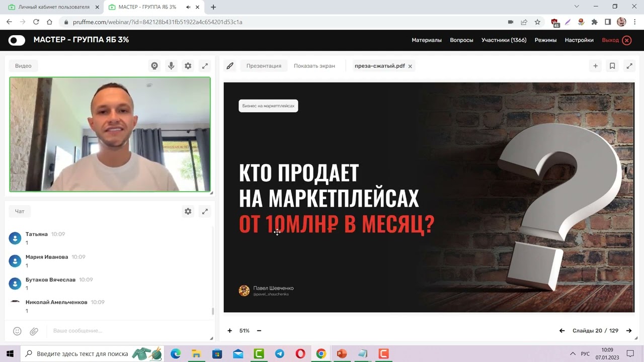
Task: Decrease presentation zoom below 51%
Action: 259,331
